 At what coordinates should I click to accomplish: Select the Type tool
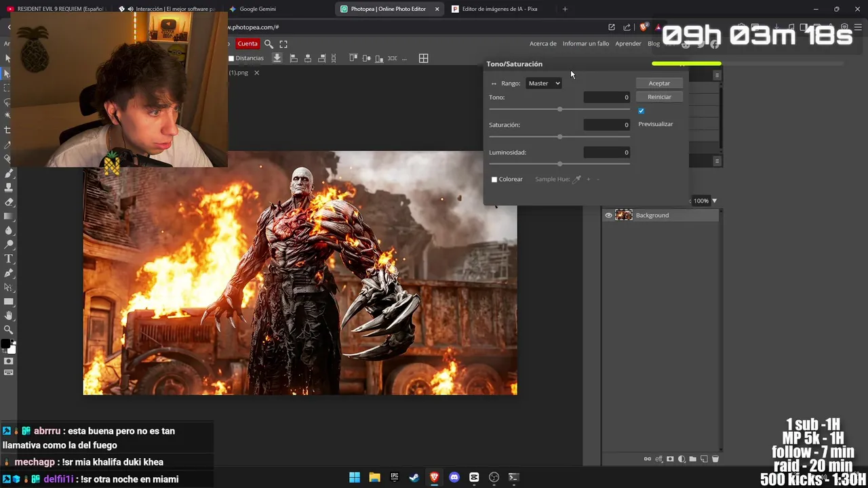8,259
